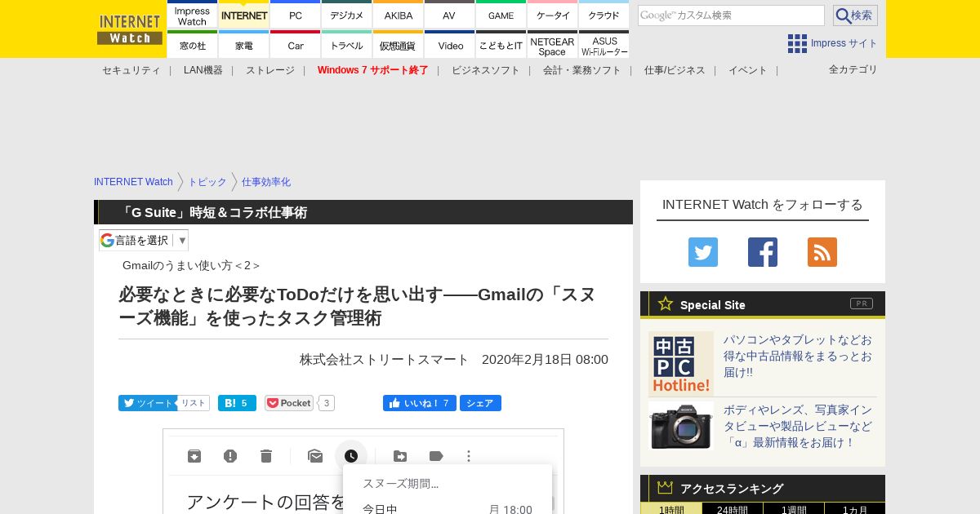The width and height of the screenshot is (980, 514).
Task: Open the トラベル nav tab
Action: [347, 45]
